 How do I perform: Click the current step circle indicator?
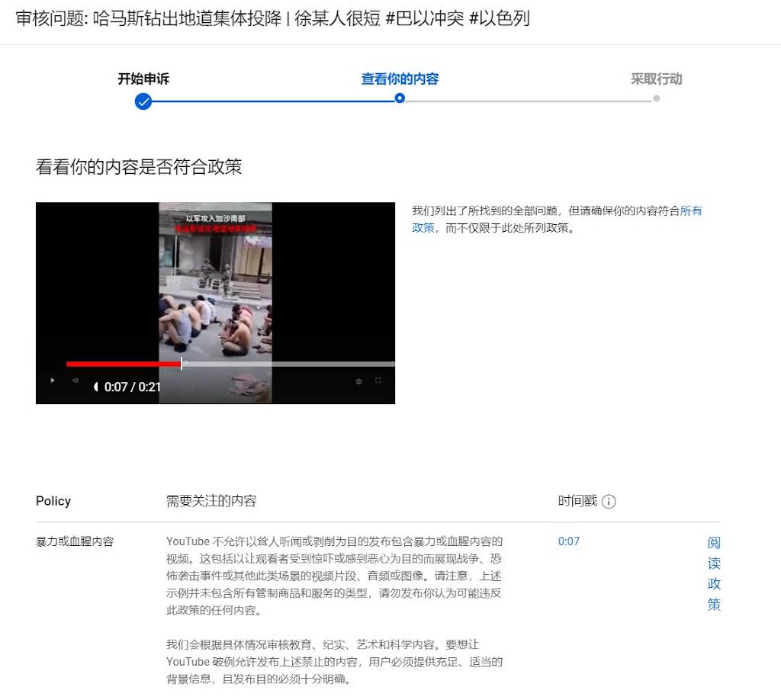click(400, 98)
